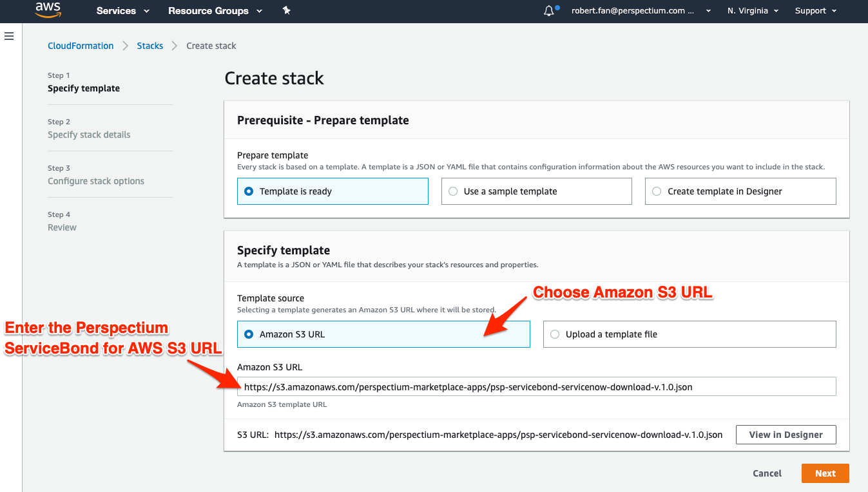Click the 'Template source' label
This screenshot has width=868, height=492.
(271, 298)
